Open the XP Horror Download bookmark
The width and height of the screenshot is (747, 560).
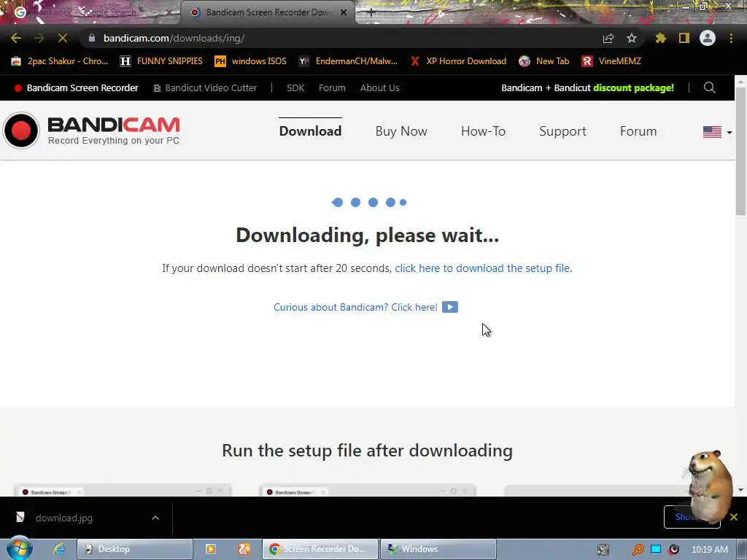[x=458, y=61]
